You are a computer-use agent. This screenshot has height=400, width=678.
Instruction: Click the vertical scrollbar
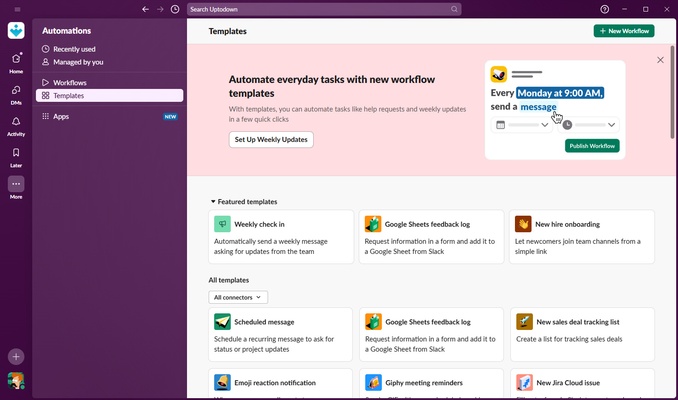672,92
